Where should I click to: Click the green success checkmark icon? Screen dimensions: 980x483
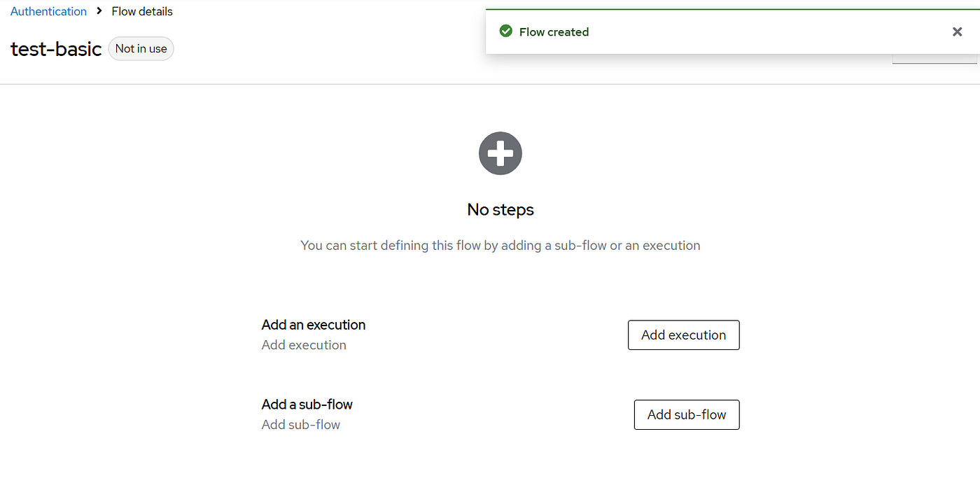pos(505,31)
